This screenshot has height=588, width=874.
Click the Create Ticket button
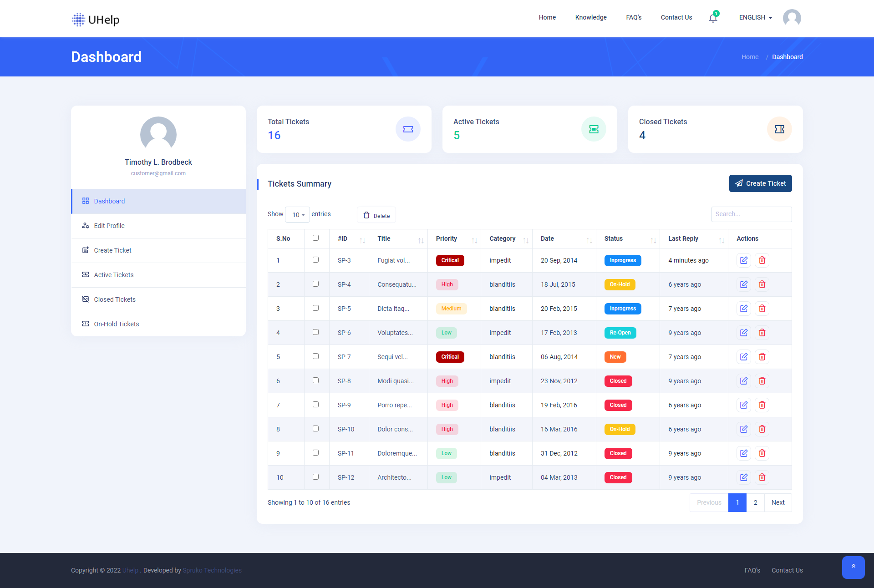coord(760,183)
